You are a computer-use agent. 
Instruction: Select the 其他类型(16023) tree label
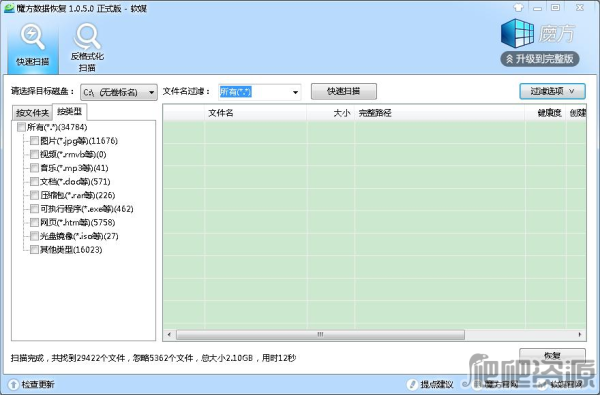point(71,250)
